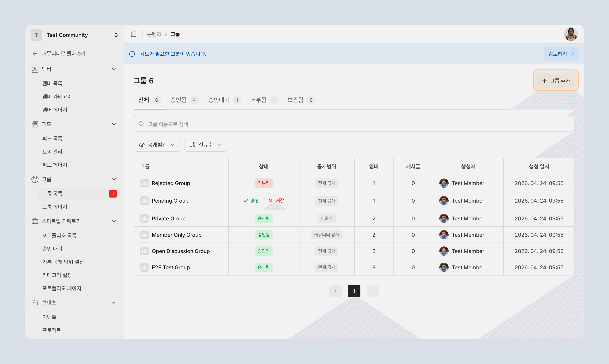Click the 멤버 section icon in sidebar
Screen dimensions: 609x364
pos(35,69)
